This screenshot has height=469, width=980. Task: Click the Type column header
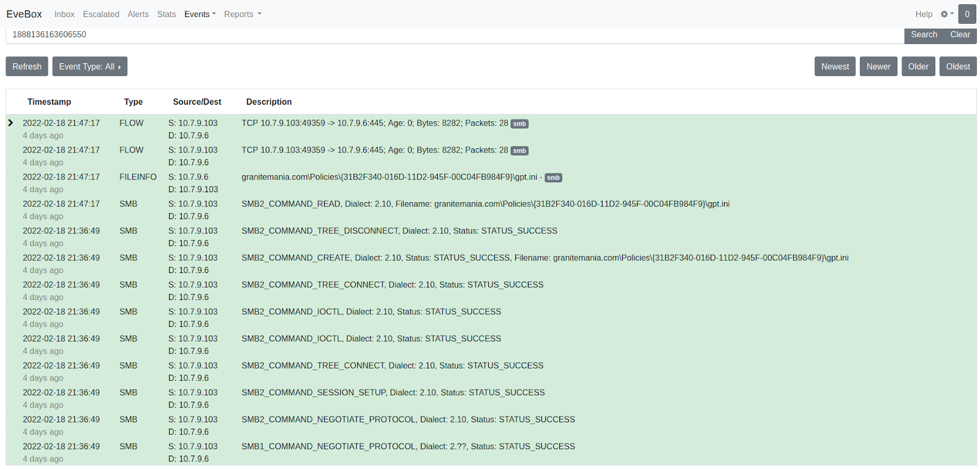pos(134,102)
